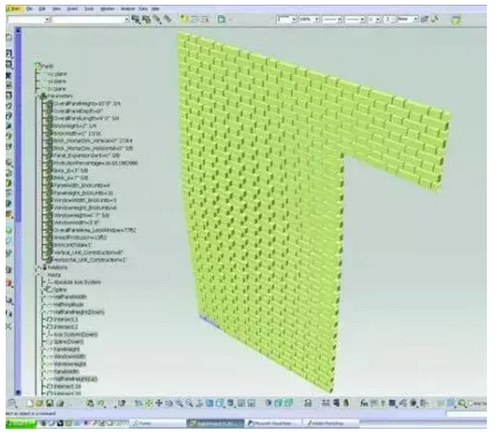Click the yellow shield icon at top right
The height and width of the screenshot is (434, 500).
[456, 20]
